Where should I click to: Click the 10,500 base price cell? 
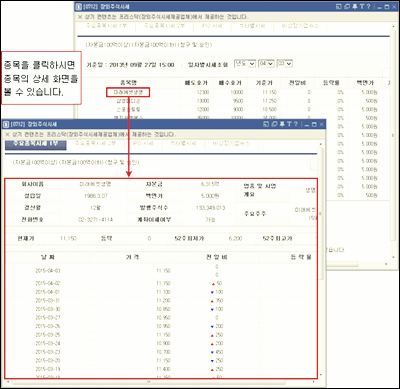coord(269,109)
